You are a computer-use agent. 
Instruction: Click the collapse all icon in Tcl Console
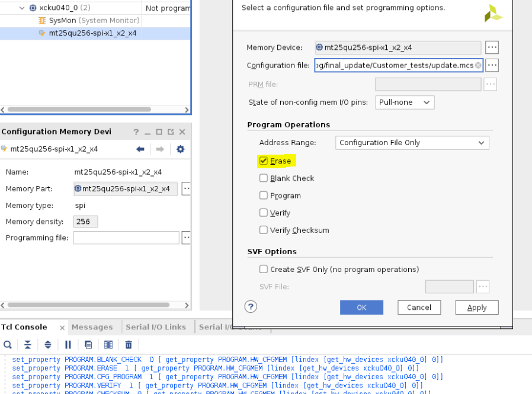tap(28, 344)
